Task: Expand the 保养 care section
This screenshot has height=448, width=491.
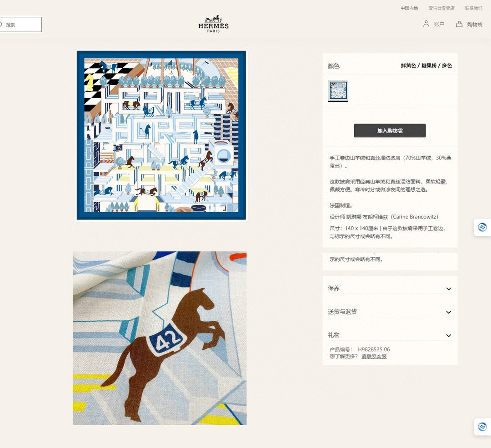Action: click(390, 289)
